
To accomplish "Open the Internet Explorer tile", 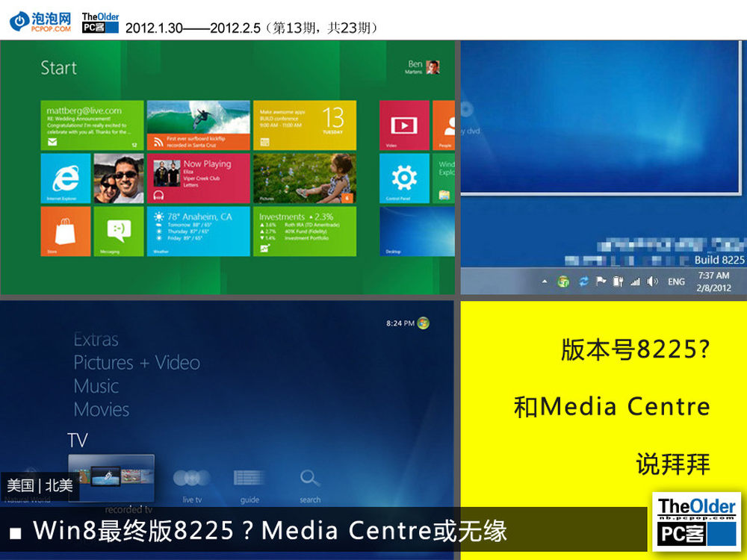I will pos(65,178).
